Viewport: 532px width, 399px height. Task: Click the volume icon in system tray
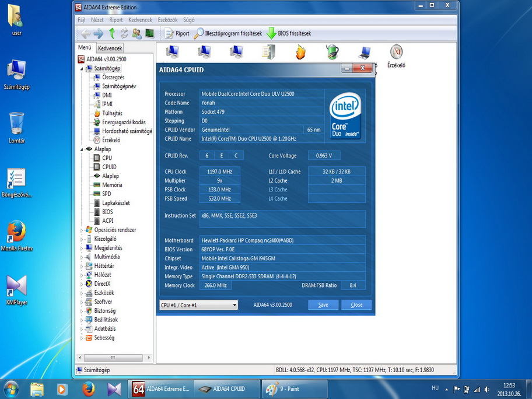[487, 389]
